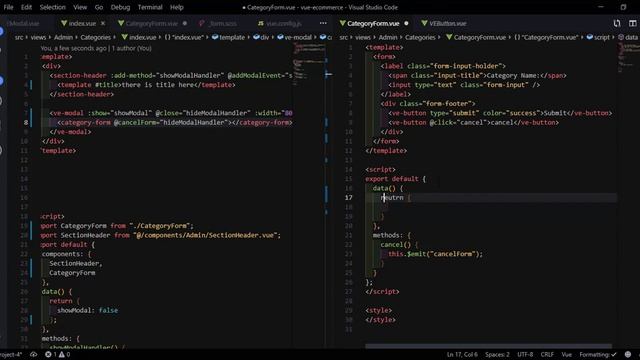Open the Help menu

point(176,7)
